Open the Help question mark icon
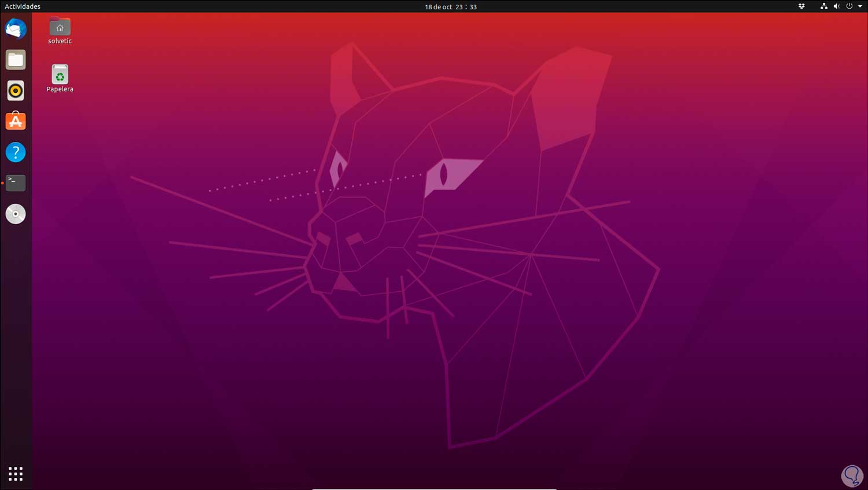The width and height of the screenshot is (868, 490). point(16,152)
